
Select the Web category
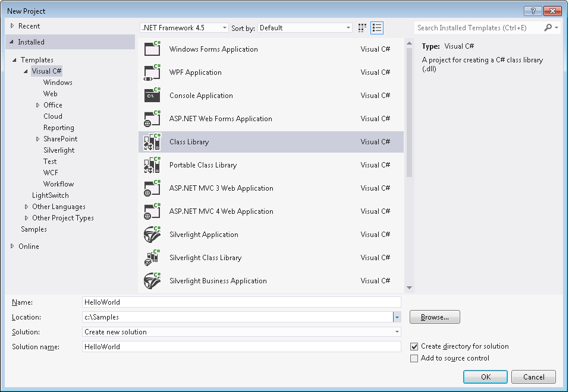(50, 94)
